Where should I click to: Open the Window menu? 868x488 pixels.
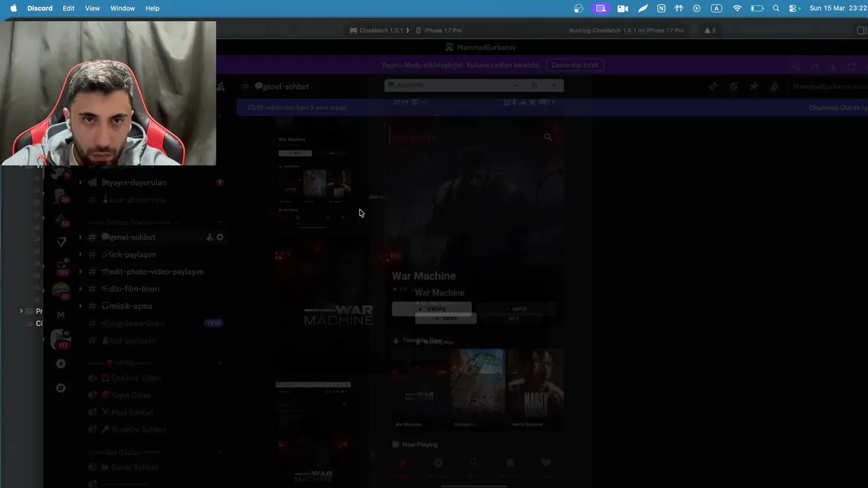(123, 8)
